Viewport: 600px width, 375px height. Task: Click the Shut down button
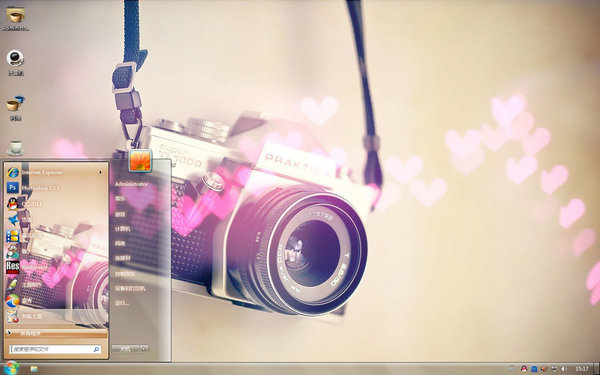coord(126,349)
